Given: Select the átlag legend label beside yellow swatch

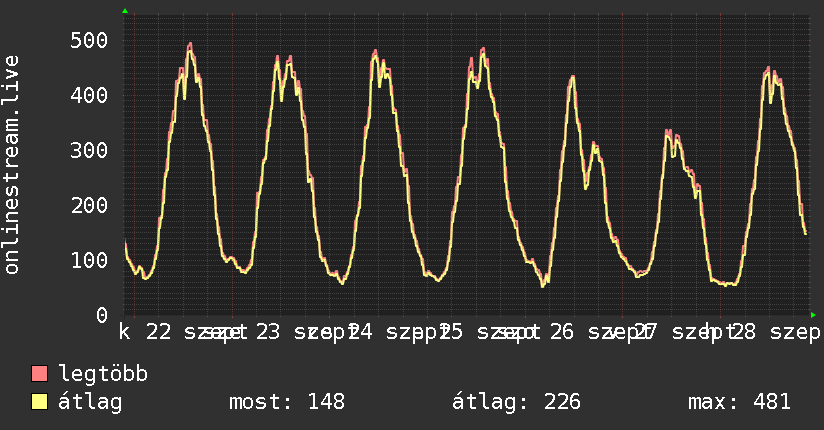Looking at the screenshot, I should point(90,402).
